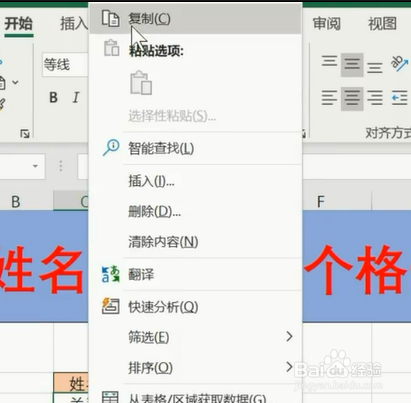The width and height of the screenshot is (411, 403).
Task: Click the magnifier icon beside 智能查找
Action: click(111, 147)
